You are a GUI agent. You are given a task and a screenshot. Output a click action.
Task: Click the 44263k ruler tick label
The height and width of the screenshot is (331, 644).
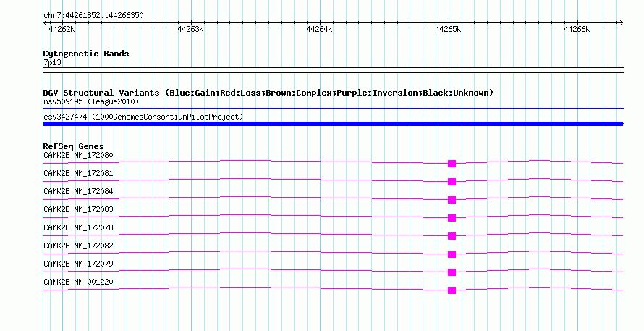tap(190, 29)
